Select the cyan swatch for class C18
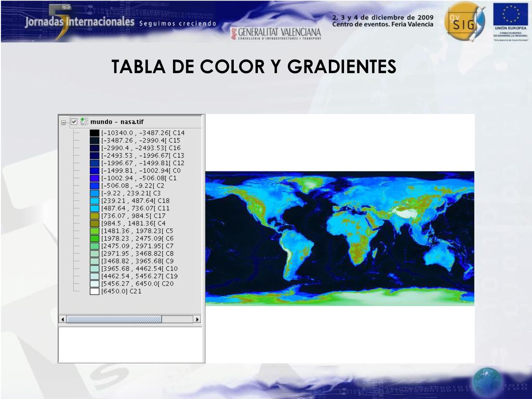This screenshot has height=399, width=532. click(x=95, y=201)
